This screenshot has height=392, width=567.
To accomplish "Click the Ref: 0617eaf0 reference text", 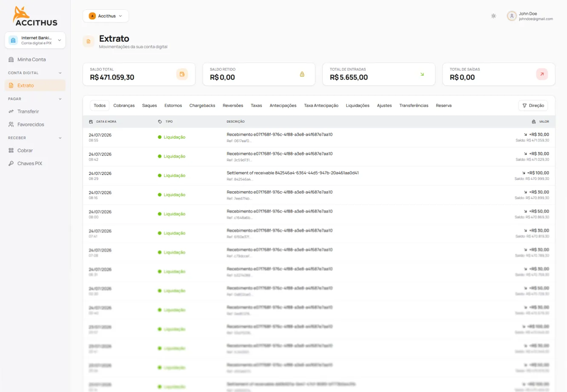I will coord(239,141).
